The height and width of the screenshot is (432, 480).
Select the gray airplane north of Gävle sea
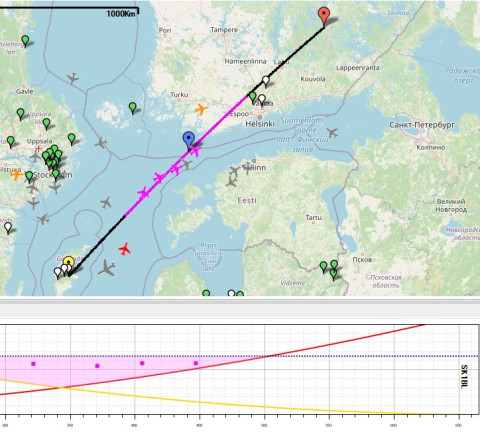(73, 79)
